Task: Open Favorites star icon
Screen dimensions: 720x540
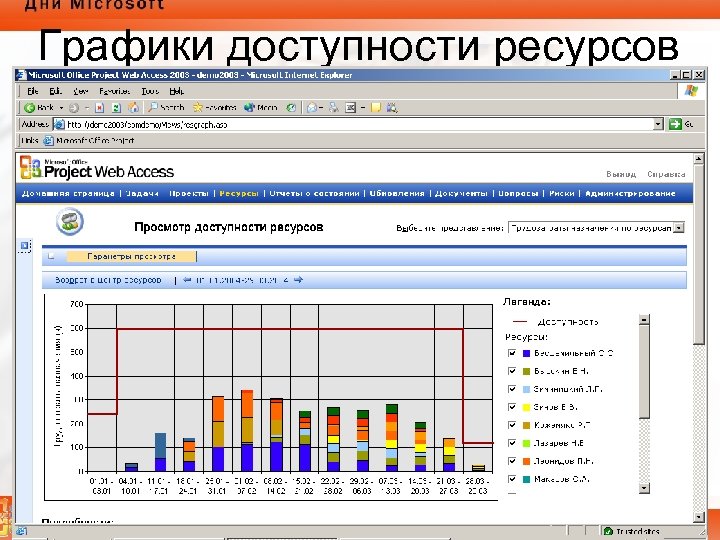Action: [x=198, y=107]
